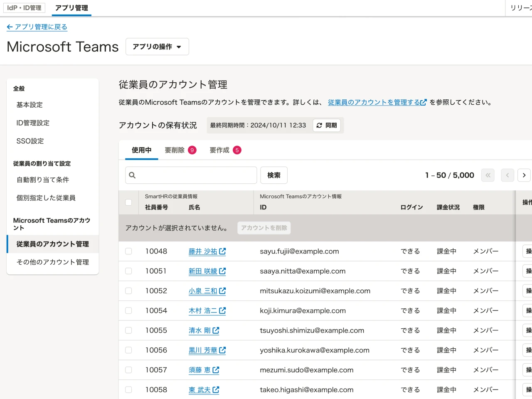Open the operations button for row 10048
Image resolution: width=532 pixels, height=399 pixels.
tap(527, 251)
